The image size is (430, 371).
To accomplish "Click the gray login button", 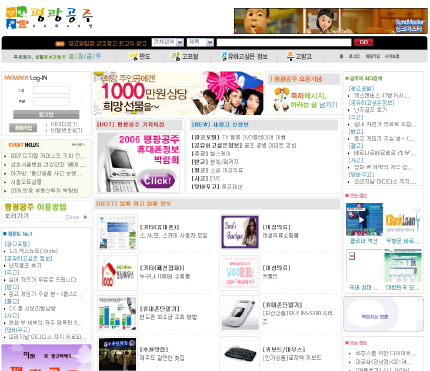I will [x=46, y=115].
